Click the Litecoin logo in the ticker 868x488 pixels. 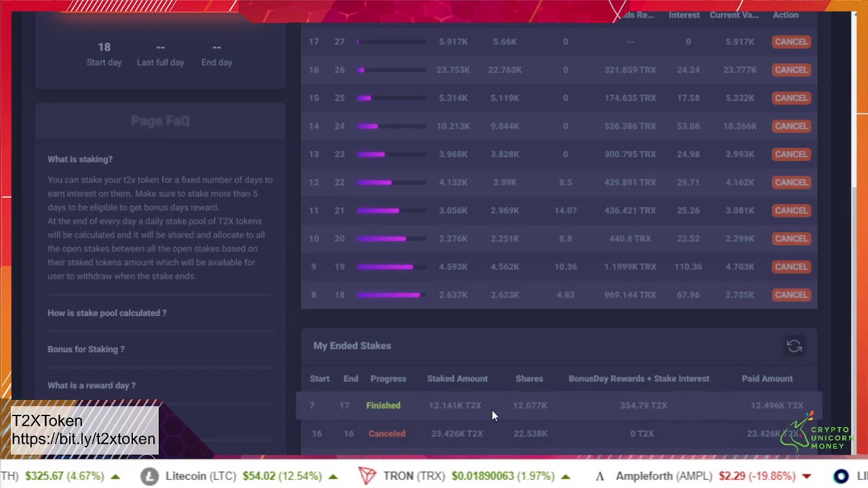(149, 476)
